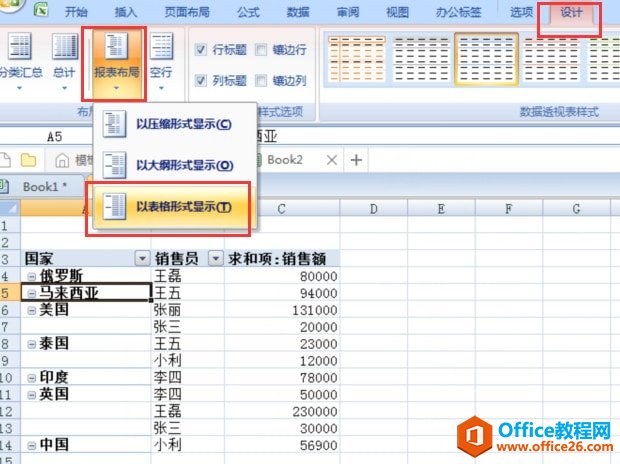Click the folder icon in the tab bar
The width and height of the screenshot is (620, 464).
pyautogui.click(x=28, y=160)
